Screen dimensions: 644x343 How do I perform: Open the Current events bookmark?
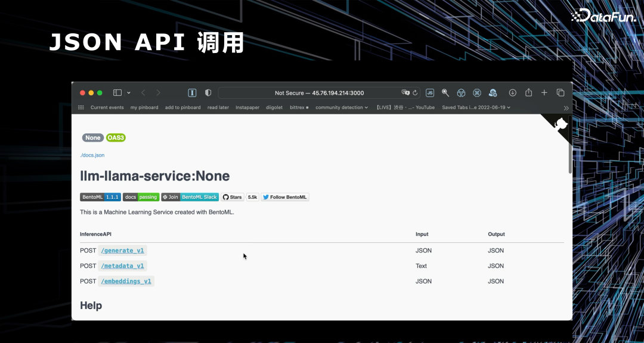pos(107,108)
